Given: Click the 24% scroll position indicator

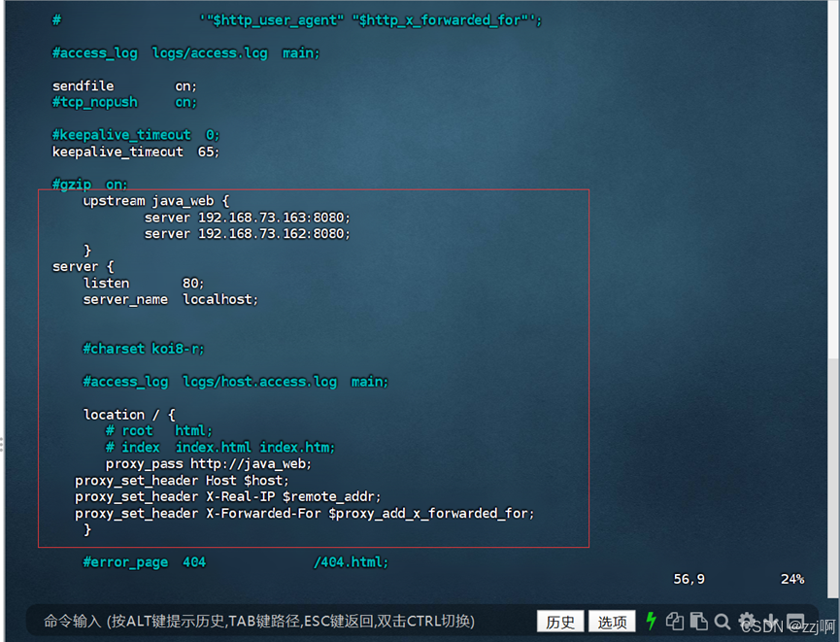Looking at the screenshot, I should (x=791, y=578).
